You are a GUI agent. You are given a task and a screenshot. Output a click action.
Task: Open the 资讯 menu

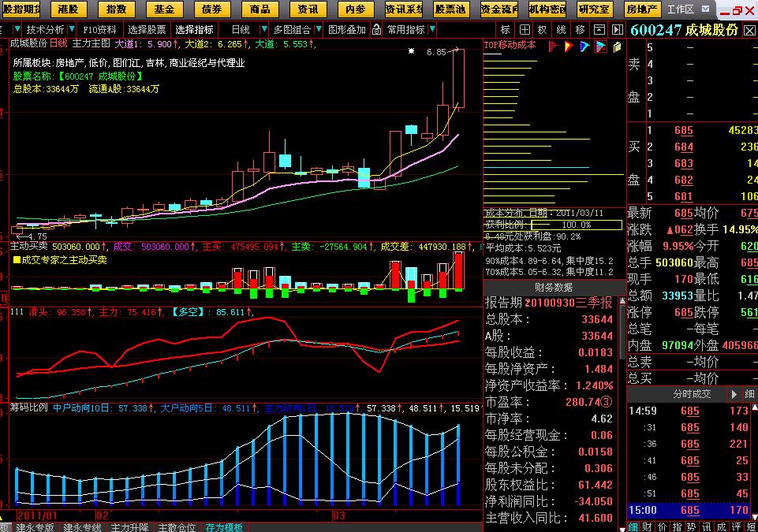click(308, 9)
